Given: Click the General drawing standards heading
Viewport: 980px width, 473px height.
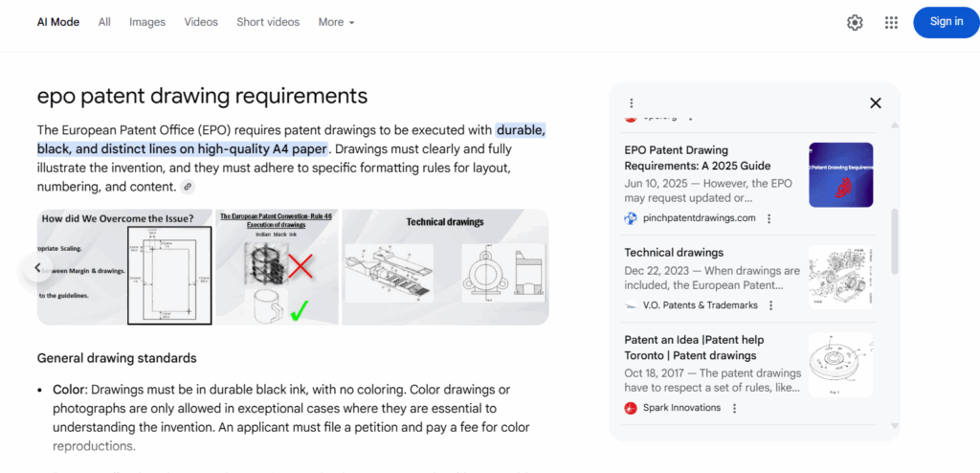Looking at the screenshot, I should (x=117, y=358).
